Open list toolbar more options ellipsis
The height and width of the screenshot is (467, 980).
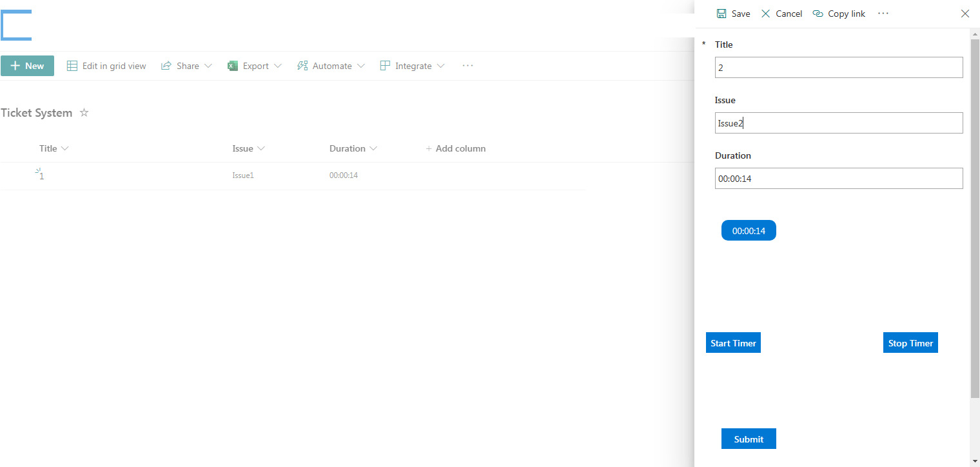click(468, 66)
